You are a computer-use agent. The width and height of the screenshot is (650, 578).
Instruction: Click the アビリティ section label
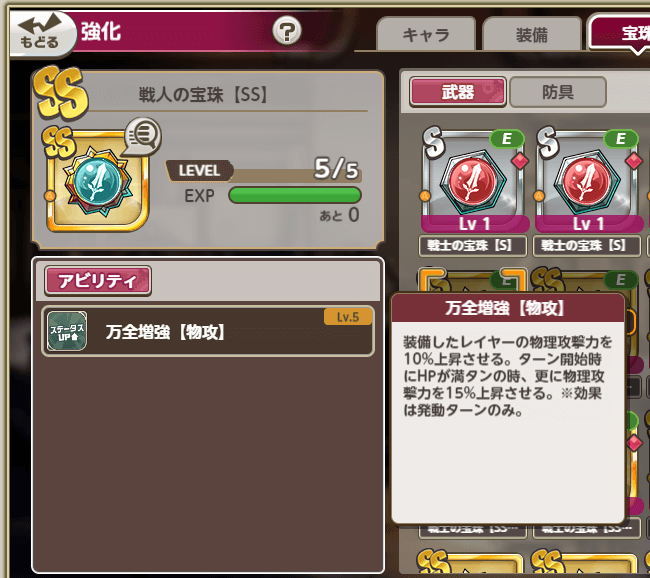coord(98,281)
